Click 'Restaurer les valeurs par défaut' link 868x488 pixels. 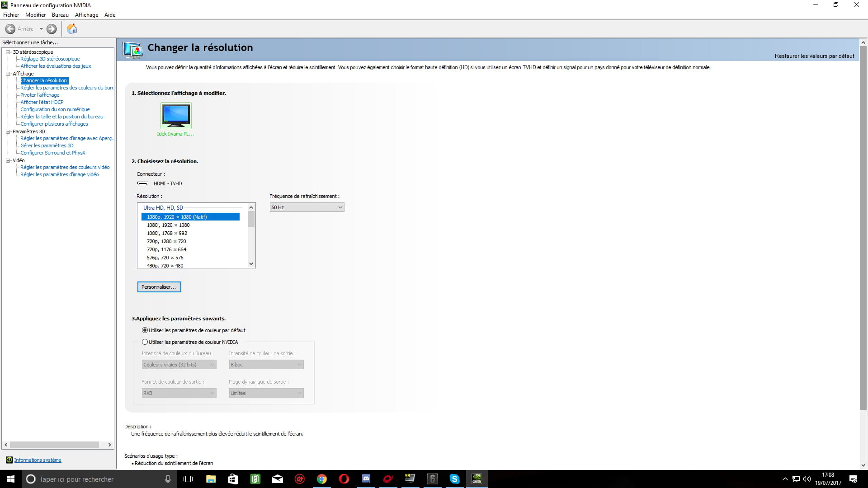(814, 56)
